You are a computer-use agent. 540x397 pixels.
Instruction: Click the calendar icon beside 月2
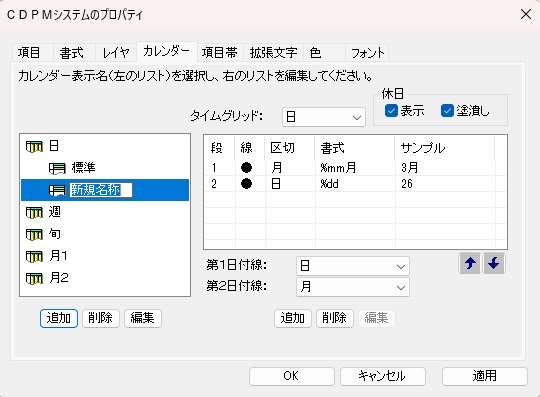tap(34, 278)
